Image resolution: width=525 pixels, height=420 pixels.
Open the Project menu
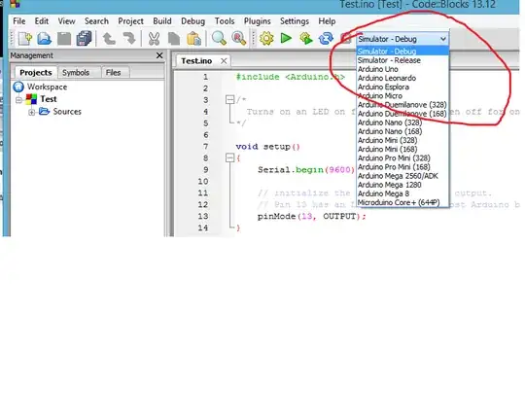click(x=130, y=21)
